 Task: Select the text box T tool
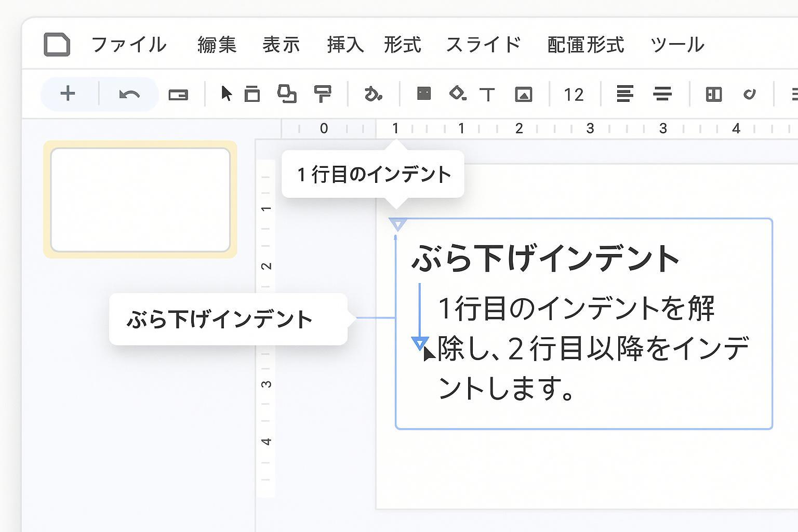pyautogui.click(x=487, y=95)
